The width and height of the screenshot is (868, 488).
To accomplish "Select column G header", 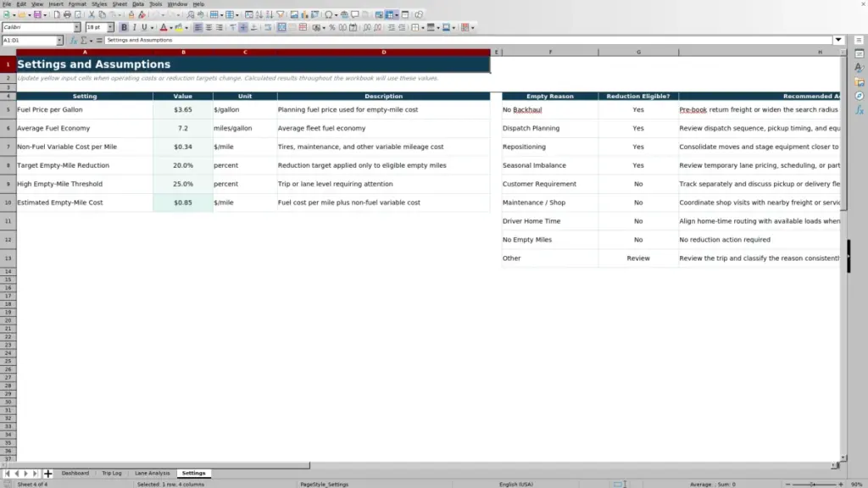I will click(x=638, y=52).
